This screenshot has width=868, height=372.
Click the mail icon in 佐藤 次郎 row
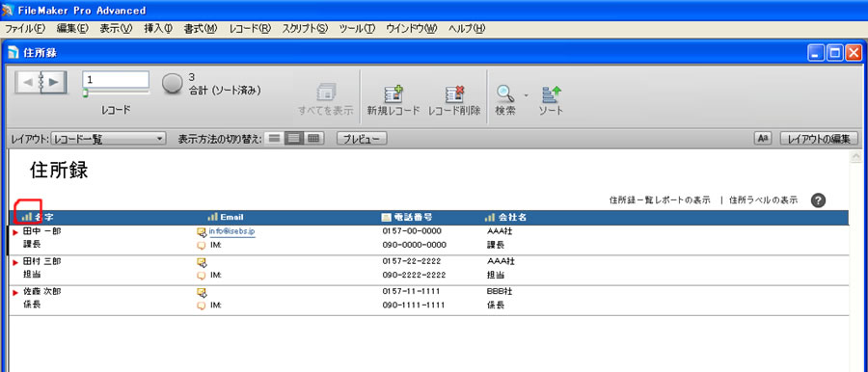pos(202,292)
